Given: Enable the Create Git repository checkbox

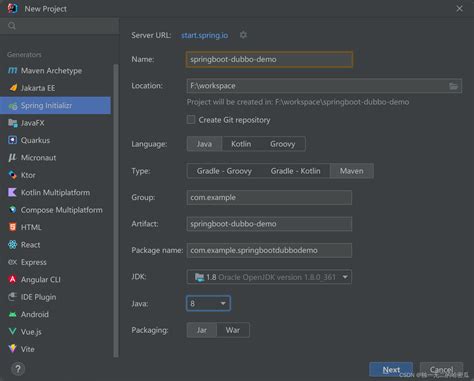Looking at the screenshot, I should (191, 120).
